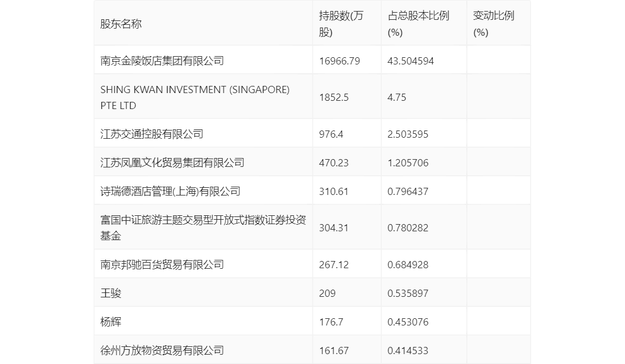This screenshot has width=625, height=364.
Task: Select the percentage 0.796437
Action: (x=408, y=192)
